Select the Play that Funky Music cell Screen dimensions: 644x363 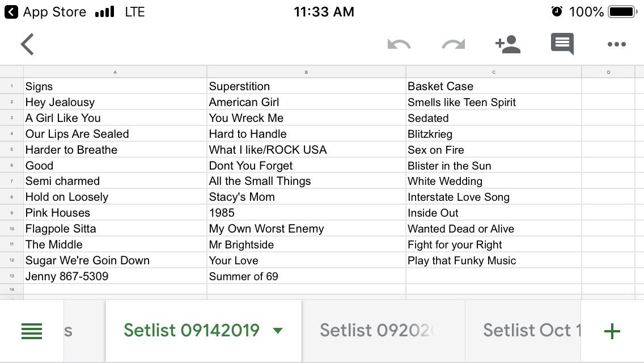pyautogui.click(x=494, y=261)
